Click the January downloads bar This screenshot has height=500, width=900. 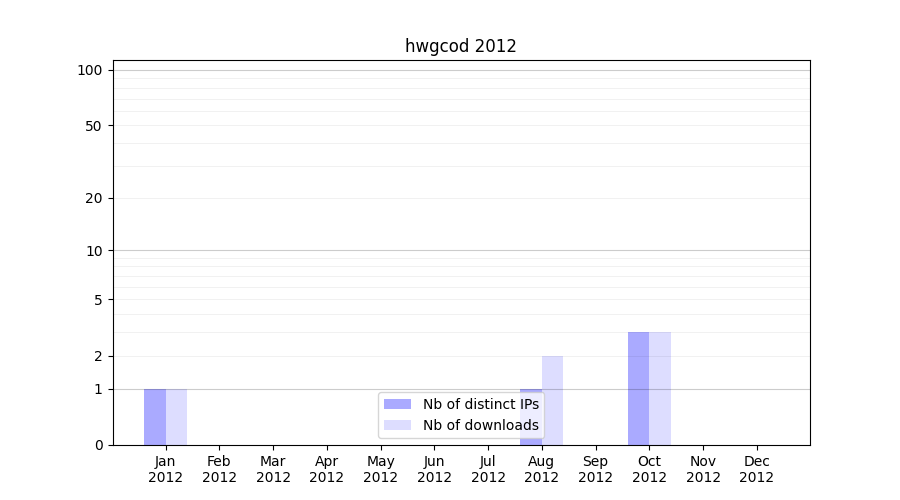point(176,417)
